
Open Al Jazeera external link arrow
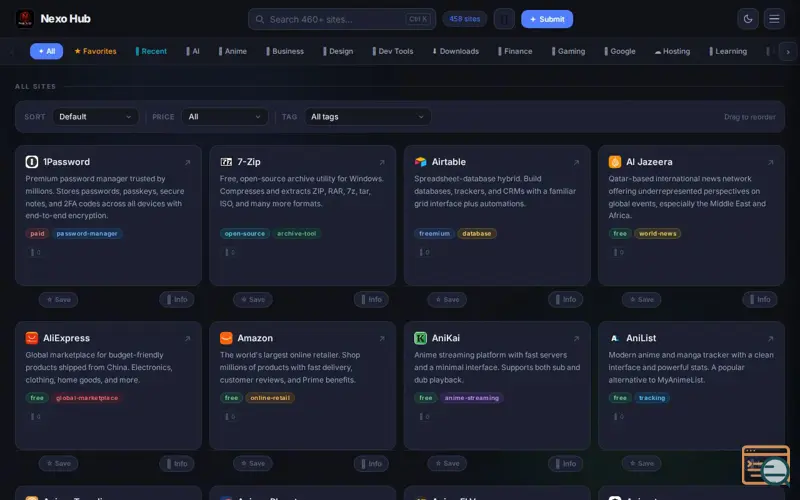pos(770,162)
